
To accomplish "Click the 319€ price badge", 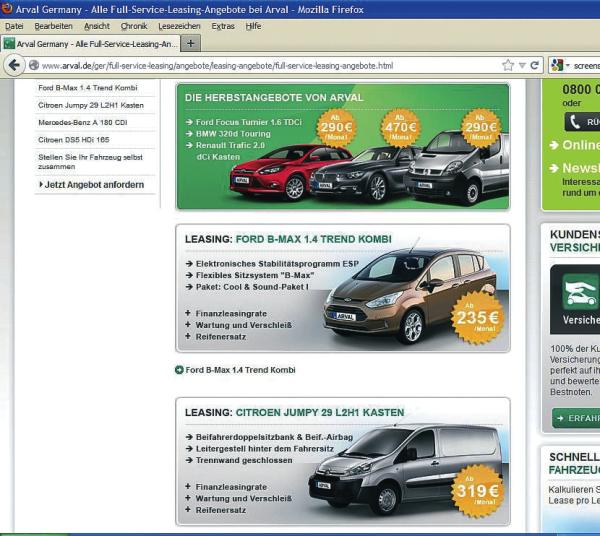I will click(478, 491).
